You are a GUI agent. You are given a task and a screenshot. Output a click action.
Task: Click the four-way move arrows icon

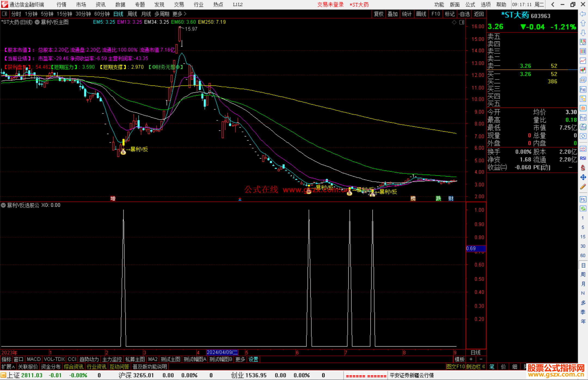point(583,177)
